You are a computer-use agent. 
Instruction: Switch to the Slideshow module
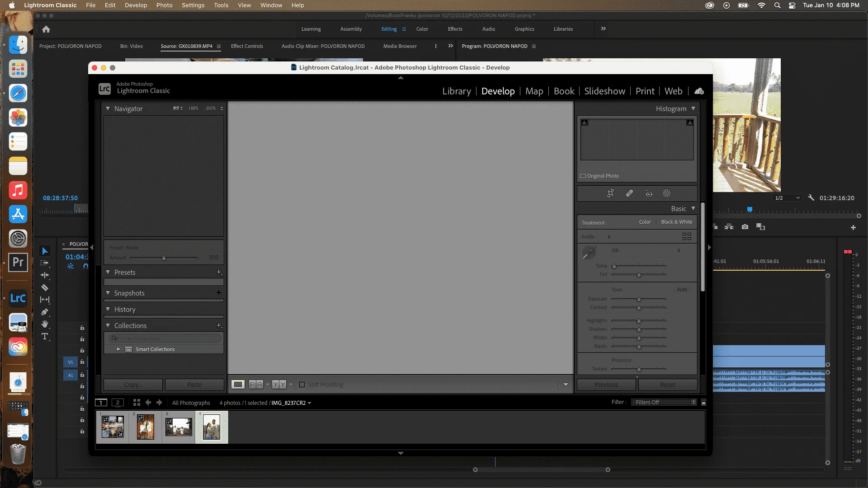click(x=605, y=91)
